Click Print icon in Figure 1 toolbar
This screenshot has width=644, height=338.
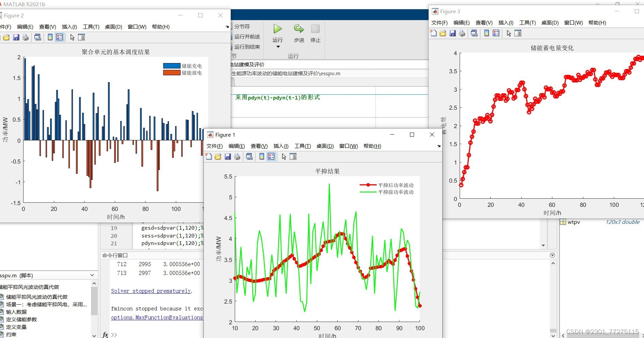coord(237,157)
